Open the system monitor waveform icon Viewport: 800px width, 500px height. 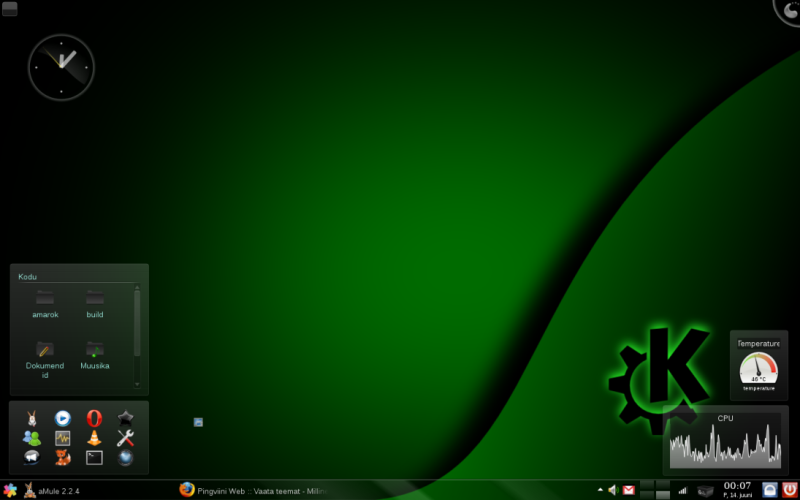[63, 438]
